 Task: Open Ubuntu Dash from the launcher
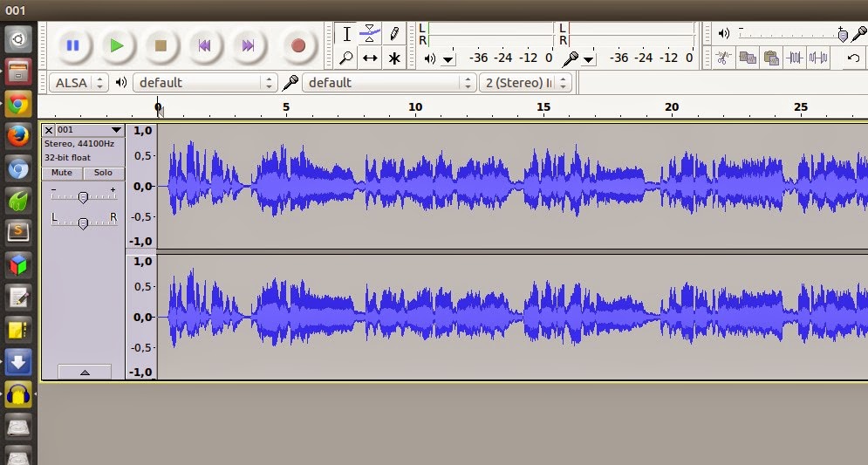tap(18, 39)
